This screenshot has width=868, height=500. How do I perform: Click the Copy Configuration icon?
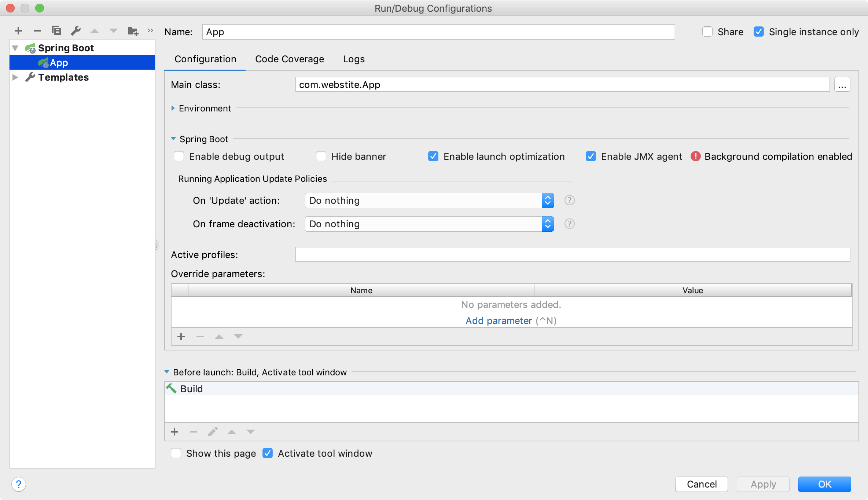tap(56, 31)
